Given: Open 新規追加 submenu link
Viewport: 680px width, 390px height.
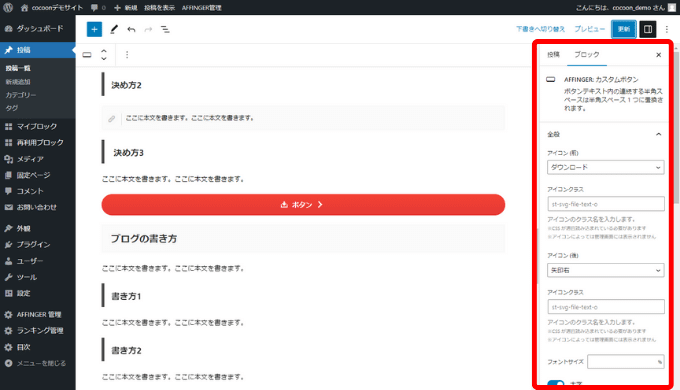Looking at the screenshot, I should (x=18, y=82).
